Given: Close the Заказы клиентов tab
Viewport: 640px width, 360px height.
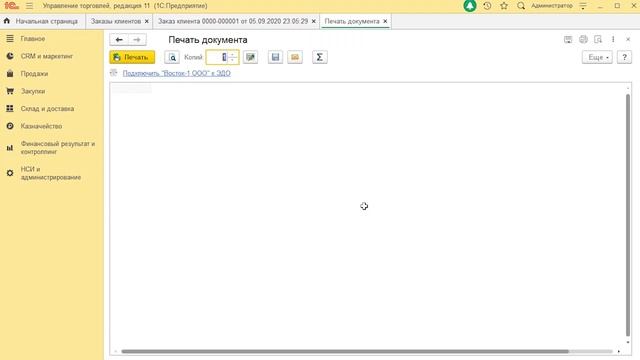Looking at the screenshot, I should click(147, 21).
